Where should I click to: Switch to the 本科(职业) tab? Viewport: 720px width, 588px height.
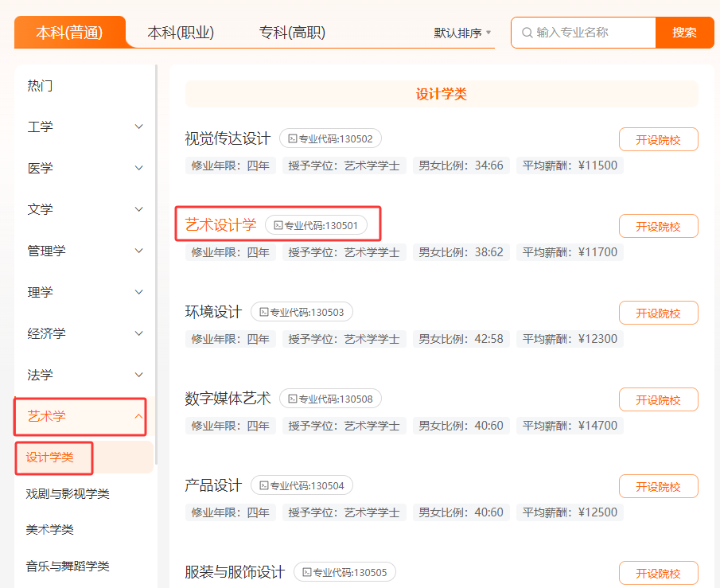[x=181, y=33]
